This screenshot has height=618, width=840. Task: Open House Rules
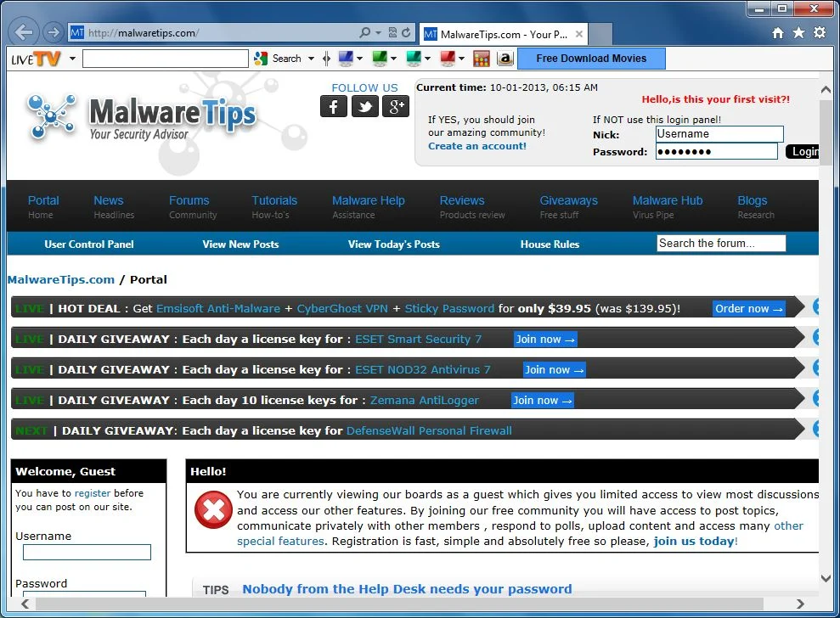[550, 244]
